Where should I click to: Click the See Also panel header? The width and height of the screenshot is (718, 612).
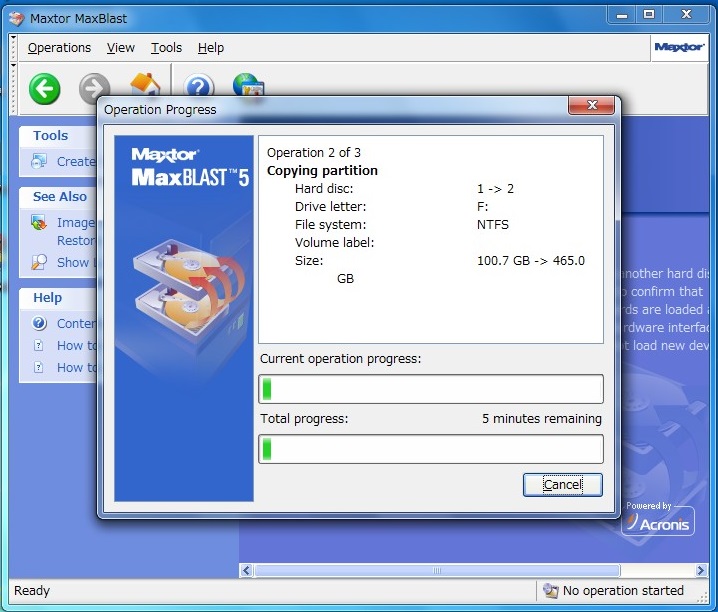tap(60, 196)
